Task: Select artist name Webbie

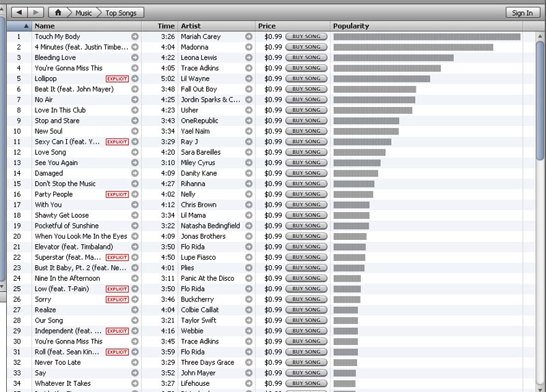Action: pyautogui.click(x=192, y=331)
